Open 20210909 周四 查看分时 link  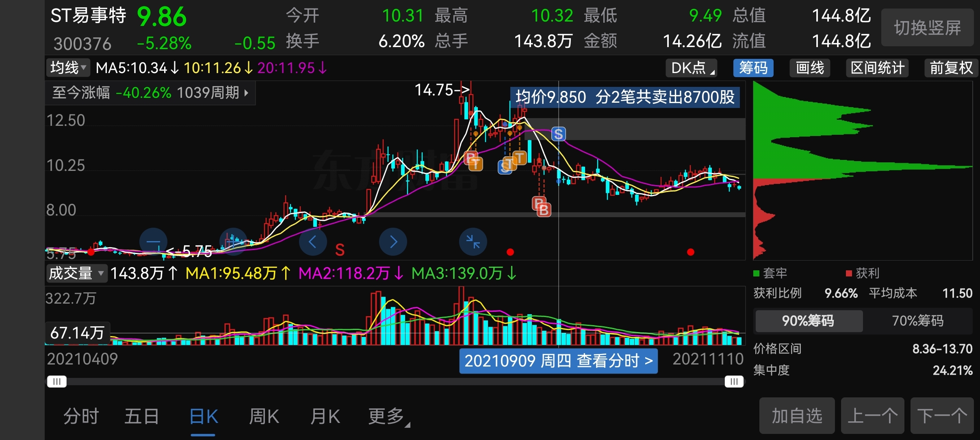(x=558, y=360)
